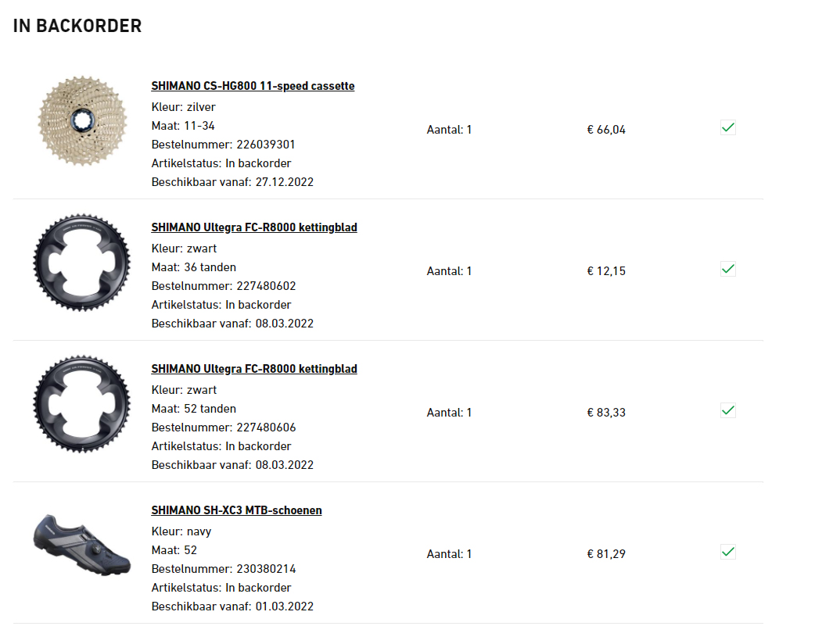Click the € 83,33 price
The width and height of the screenshot is (833, 644).
point(606,413)
